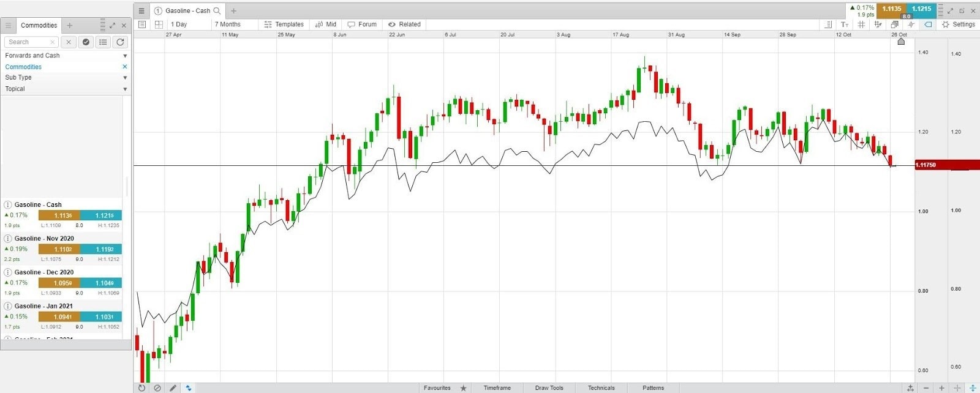Refresh the commodities product list
The width and height of the screenshot is (980, 393).
pyautogui.click(x=120, y=42)
